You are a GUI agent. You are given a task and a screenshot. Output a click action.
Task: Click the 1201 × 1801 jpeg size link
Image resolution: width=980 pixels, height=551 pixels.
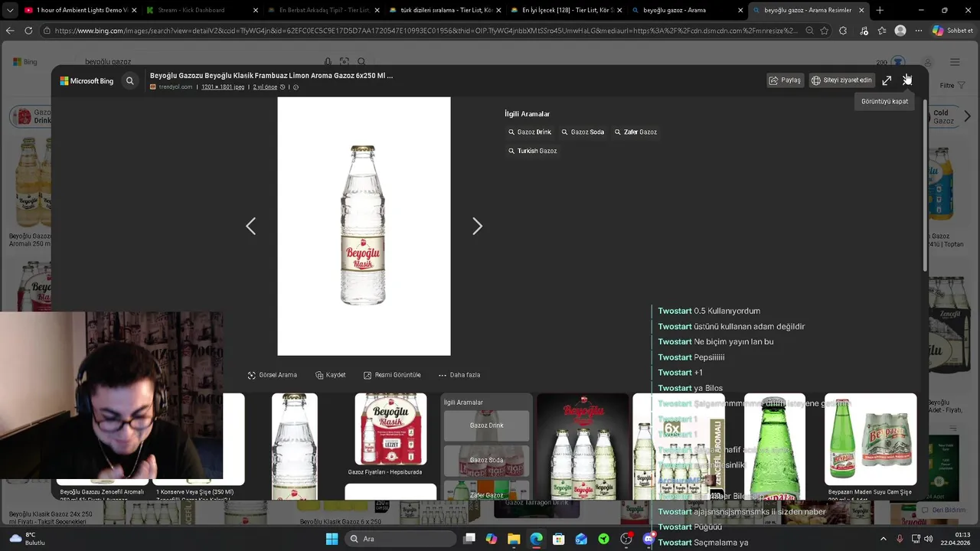coord(223,87)
